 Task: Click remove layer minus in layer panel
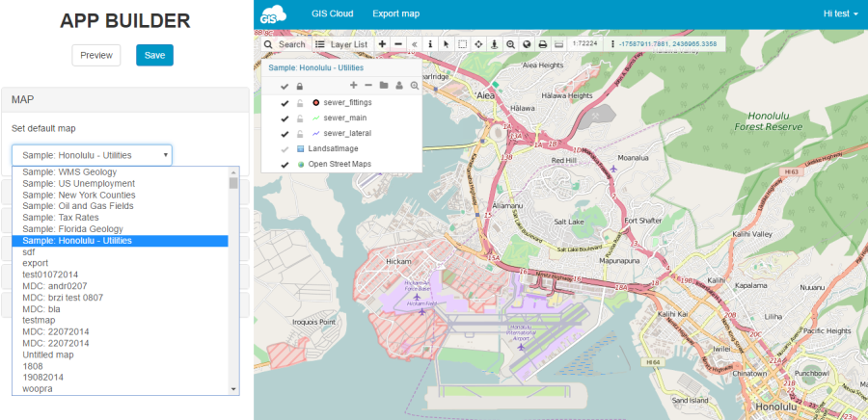tap(368, 85)
